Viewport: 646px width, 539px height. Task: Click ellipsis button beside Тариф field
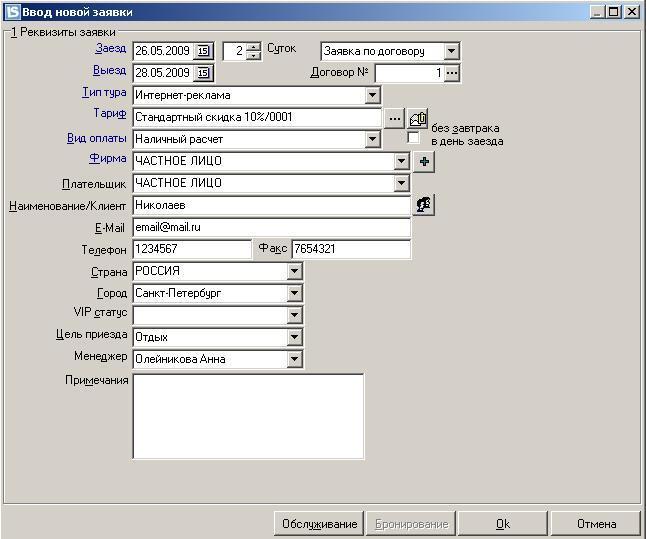tap(395, 119)
